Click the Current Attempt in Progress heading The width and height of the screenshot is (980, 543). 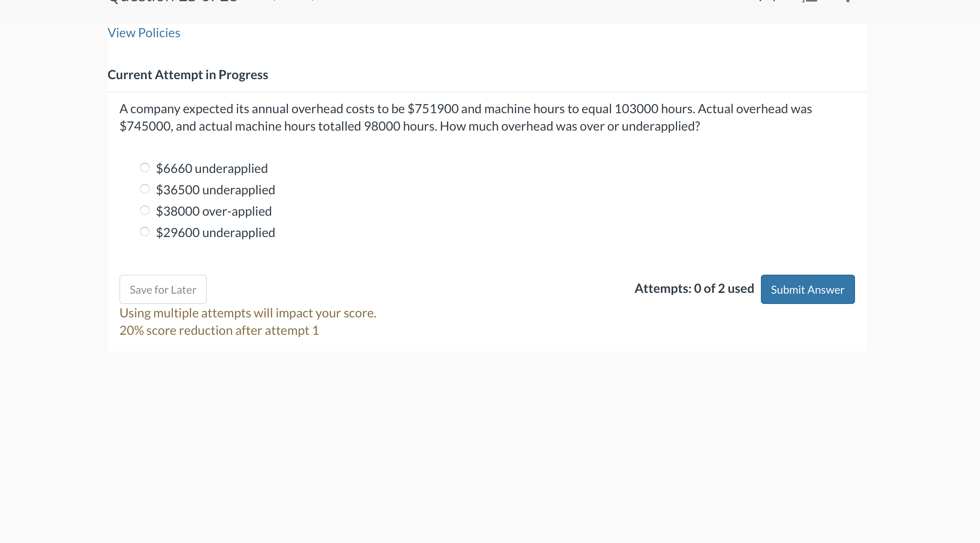[x=188, y=74]
